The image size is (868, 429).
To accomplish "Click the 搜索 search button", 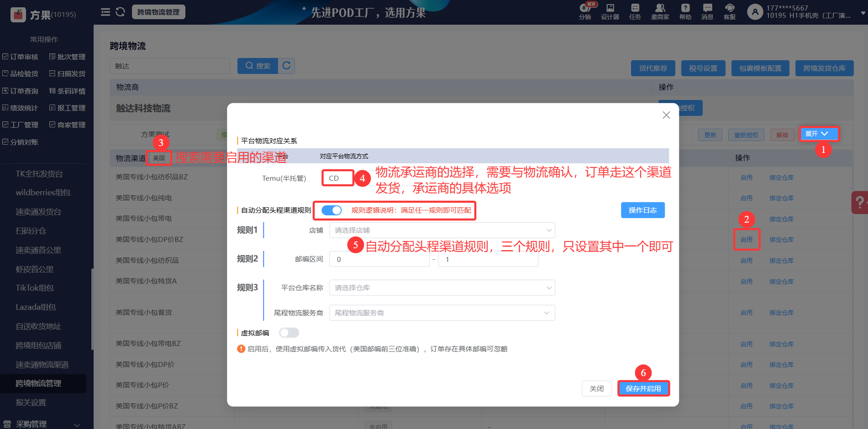I will (258, 66).
